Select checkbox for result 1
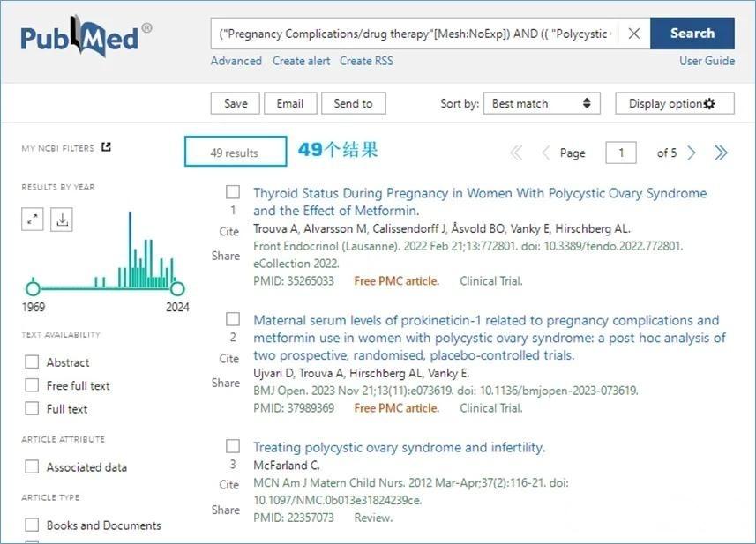 (x=233, y=192)
